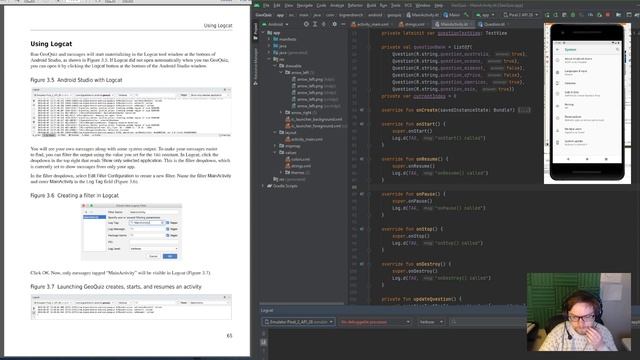Open the Edit menu
640x360 pixels.
pyautogui.click(x=277, y=6)
